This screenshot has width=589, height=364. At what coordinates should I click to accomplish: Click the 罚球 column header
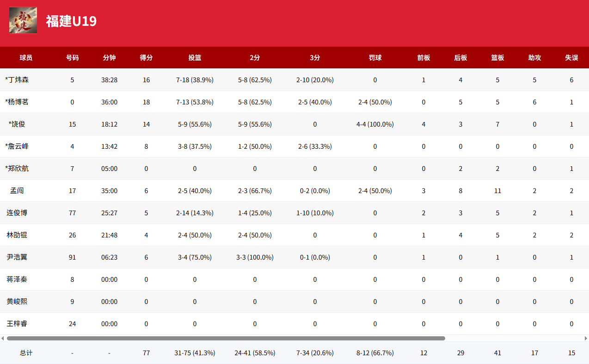[x=375, y=58]
